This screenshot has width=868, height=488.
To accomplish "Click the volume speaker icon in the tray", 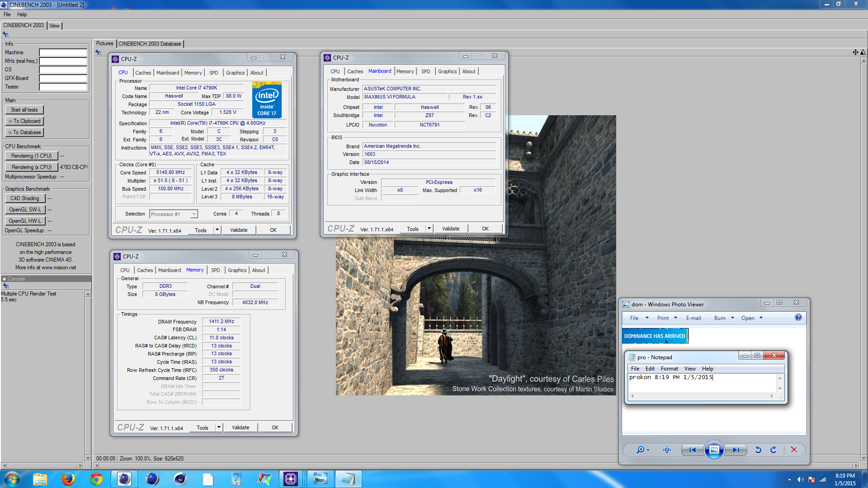I will click(x=801, y=479).
